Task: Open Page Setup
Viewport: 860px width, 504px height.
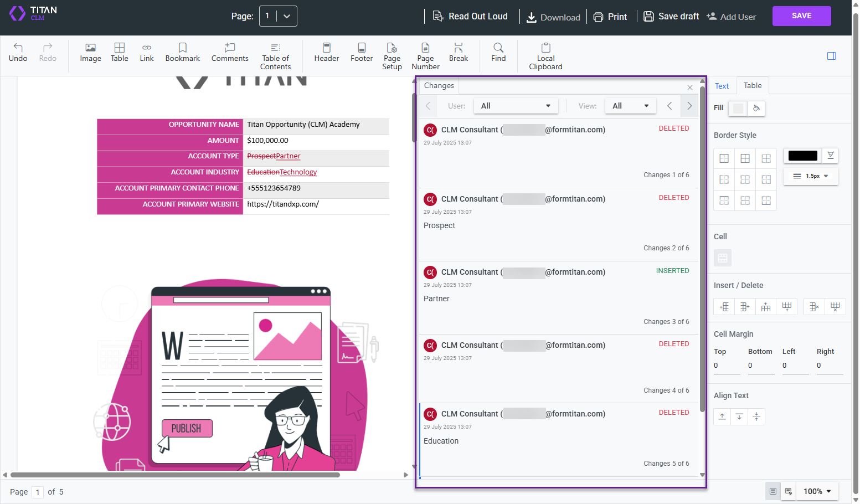Action: point(392,56)
